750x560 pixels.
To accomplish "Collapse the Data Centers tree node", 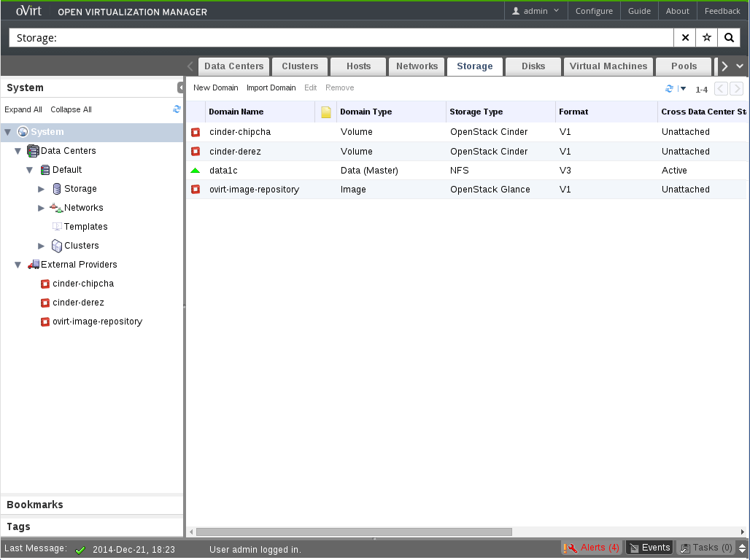I will tap(18, 151).
